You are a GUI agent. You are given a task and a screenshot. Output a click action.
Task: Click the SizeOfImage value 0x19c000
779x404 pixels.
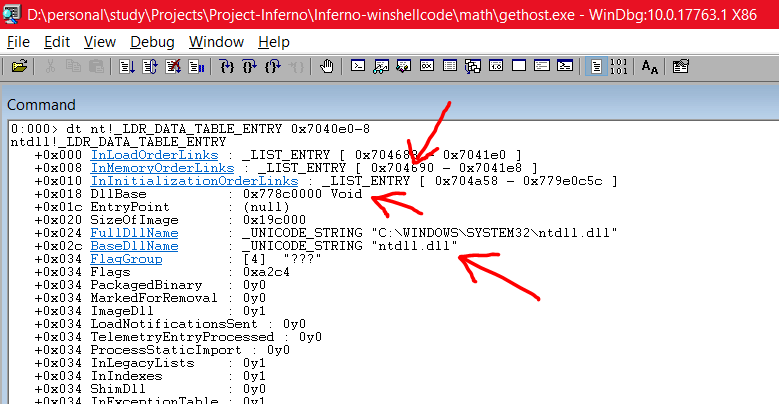pos(274,220)
